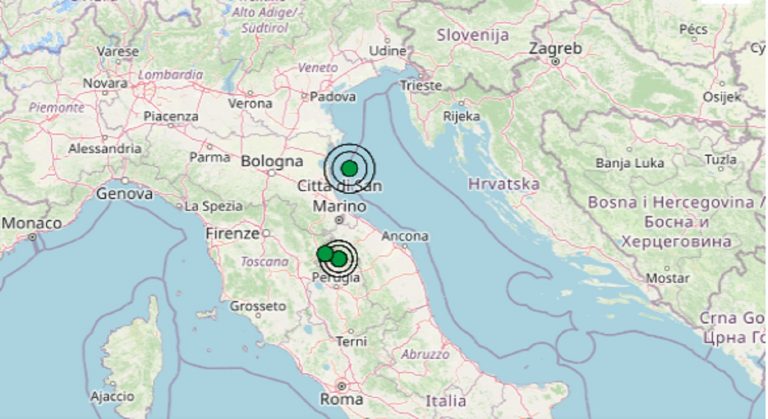Image resolution: width=768 pixels, height=419 pixels.
Task: Click the Terni city label
Action: click(351, 341)
